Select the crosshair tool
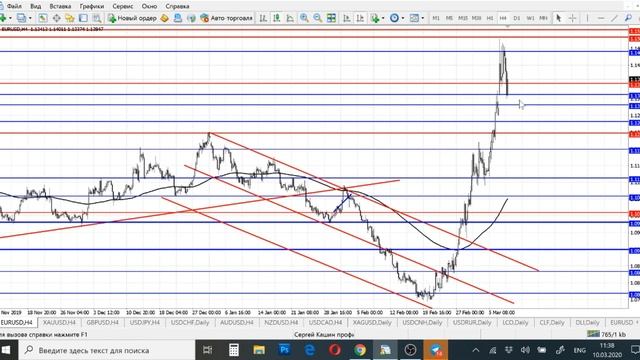Viewport: 640px width, 360px height. [x=572, y=18]
